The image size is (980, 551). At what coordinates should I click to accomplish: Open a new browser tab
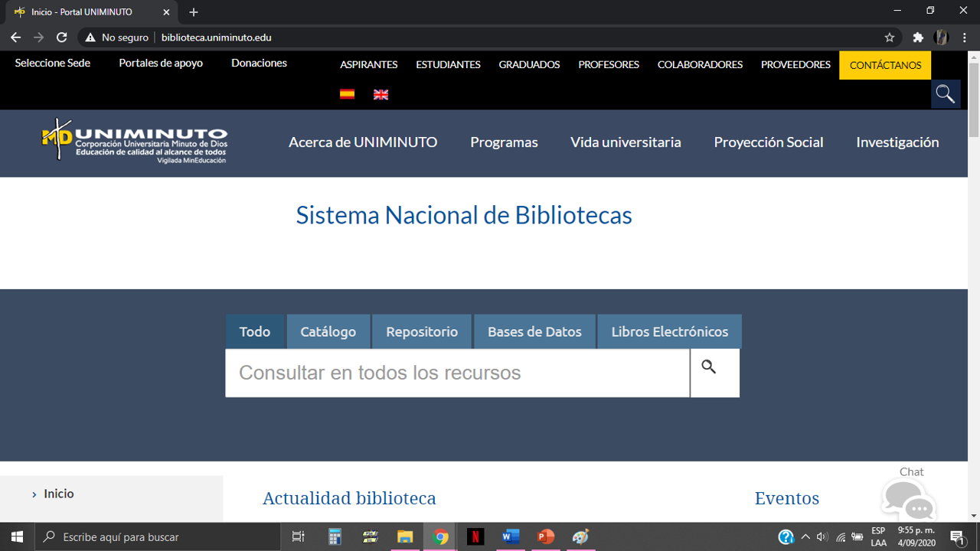coord(194,12)
